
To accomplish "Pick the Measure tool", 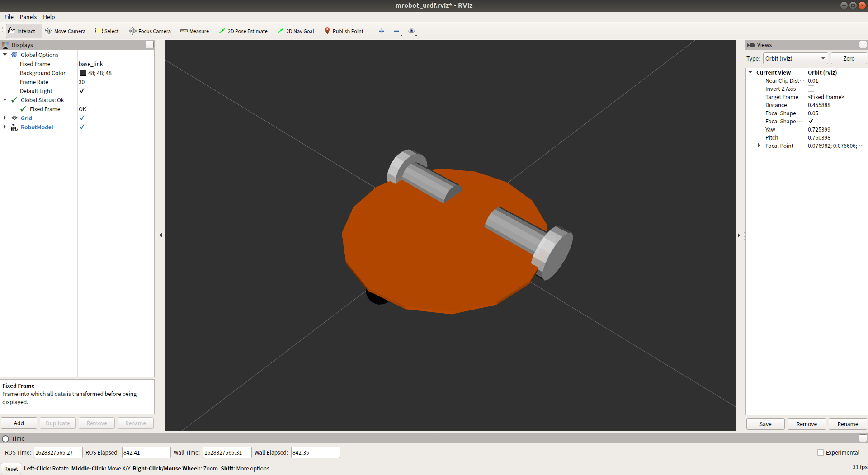I will (x=194, y=31).
